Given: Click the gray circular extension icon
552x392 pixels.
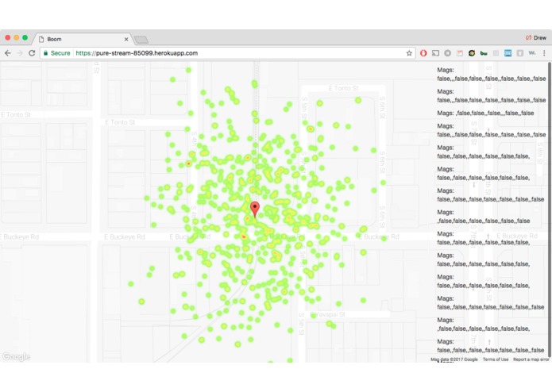Looking at the screenshot, I should (x=447, y=53).
